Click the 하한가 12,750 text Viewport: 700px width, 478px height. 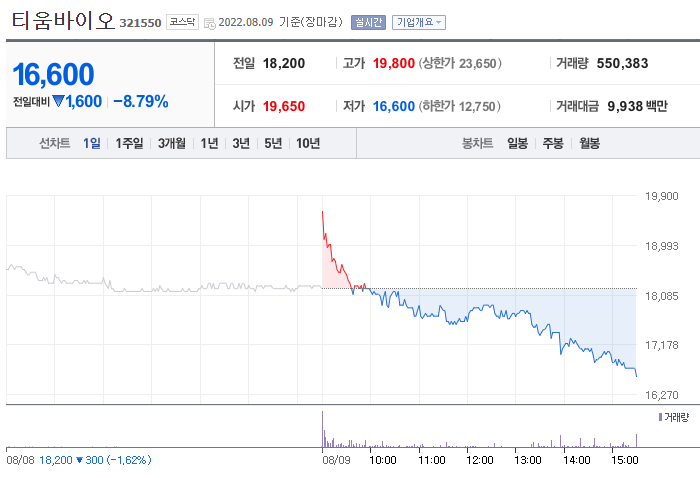[459, 106]
